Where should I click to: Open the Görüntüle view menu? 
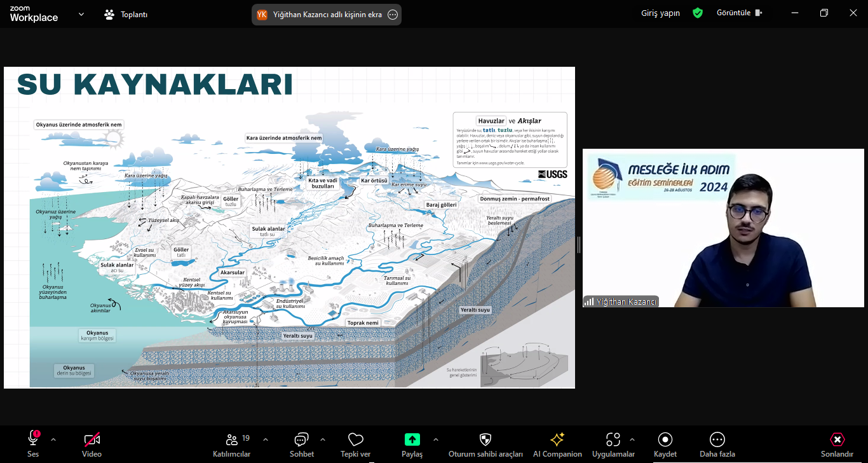coord(739,13)
